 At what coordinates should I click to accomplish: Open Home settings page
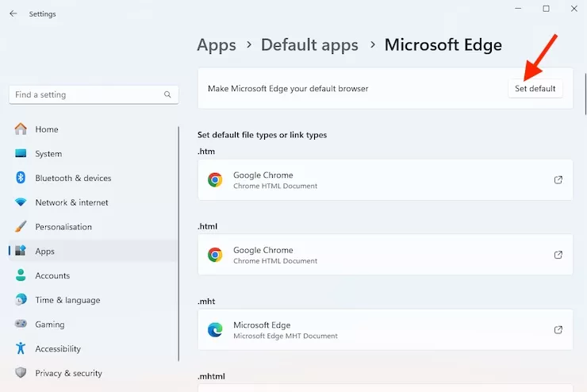(x=46, y=129)
